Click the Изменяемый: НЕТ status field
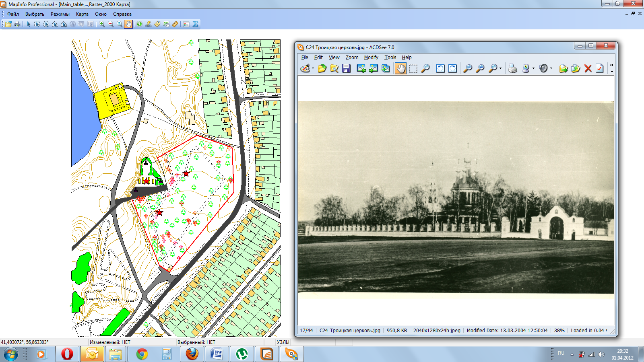This screenshot has width=644, height=362. 110,342
